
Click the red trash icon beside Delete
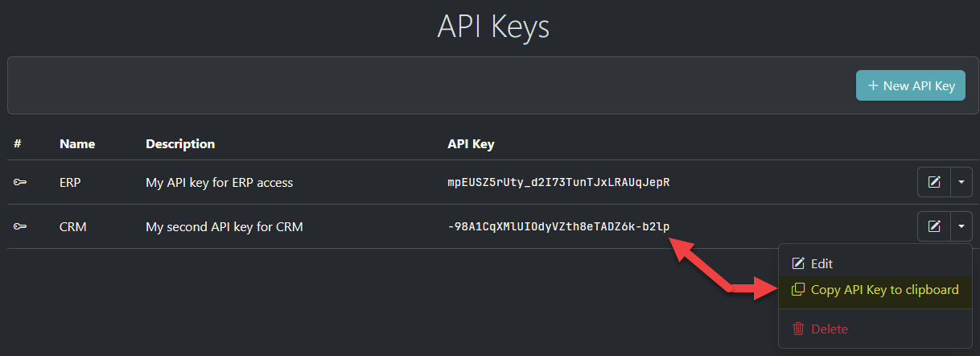coord(798,329)
